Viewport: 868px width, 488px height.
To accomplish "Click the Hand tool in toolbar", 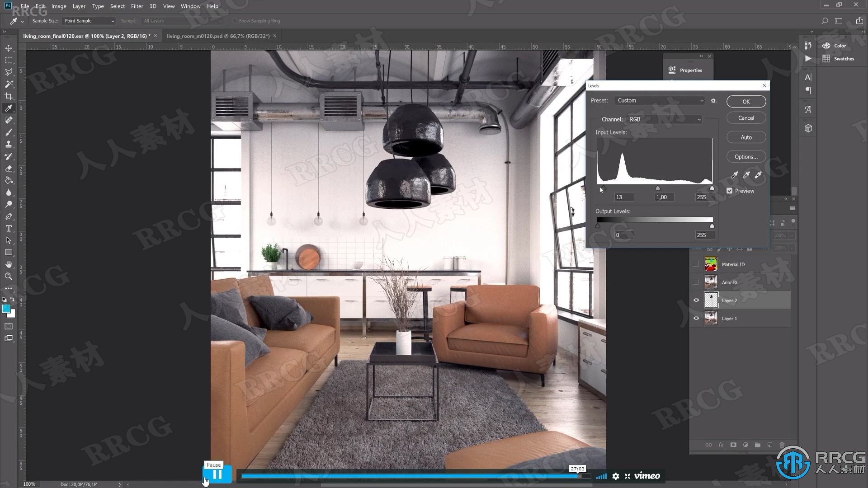I will (8, 264).
